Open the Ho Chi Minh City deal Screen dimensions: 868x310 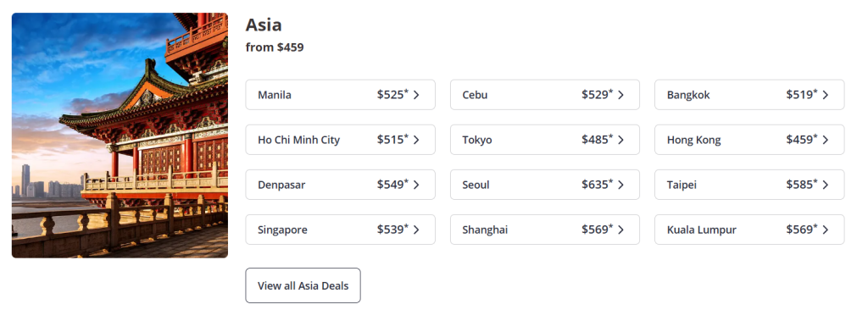pos(341,140)
